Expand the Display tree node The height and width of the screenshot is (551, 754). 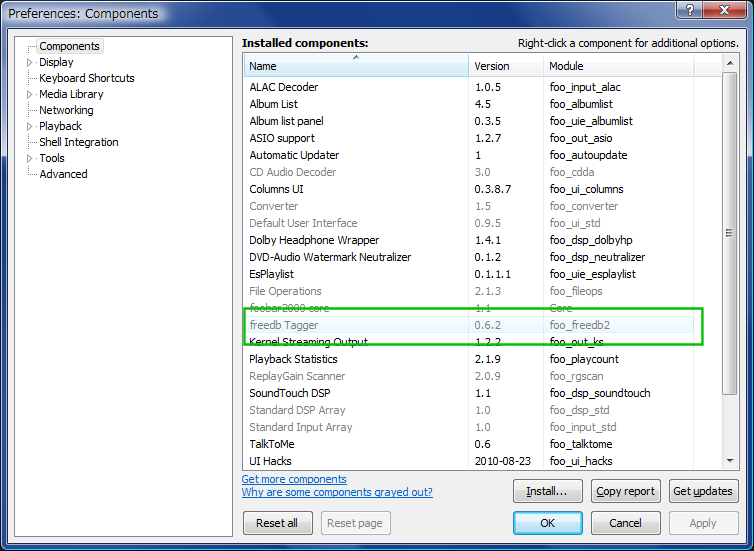(x=29, y=63)
